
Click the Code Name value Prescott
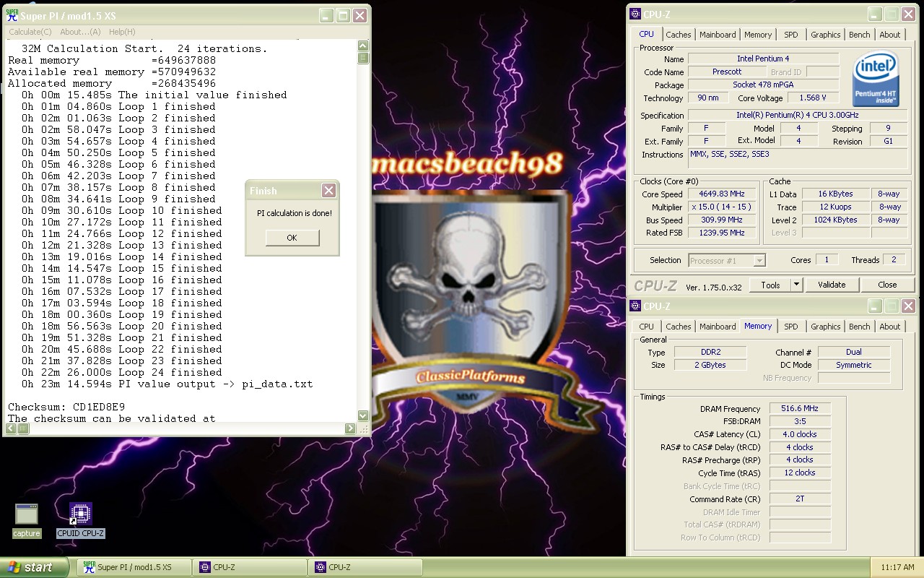[x=727, y=72]
